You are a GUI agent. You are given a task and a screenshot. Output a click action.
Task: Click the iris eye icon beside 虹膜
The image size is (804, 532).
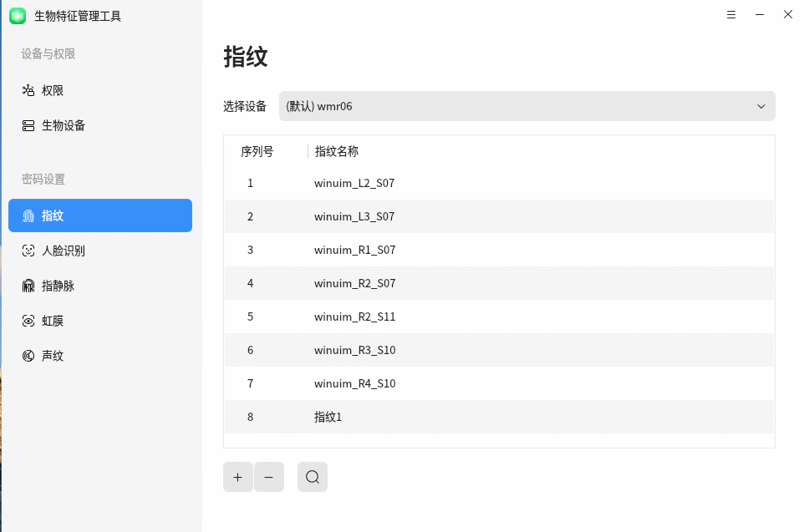tap(28, 321)
